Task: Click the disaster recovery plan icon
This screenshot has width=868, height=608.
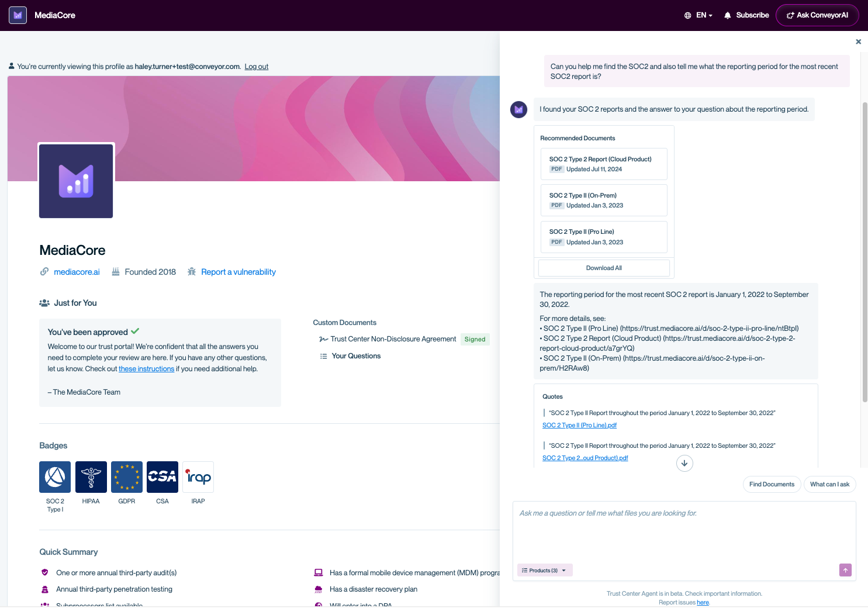Action: tap(319, 589)
